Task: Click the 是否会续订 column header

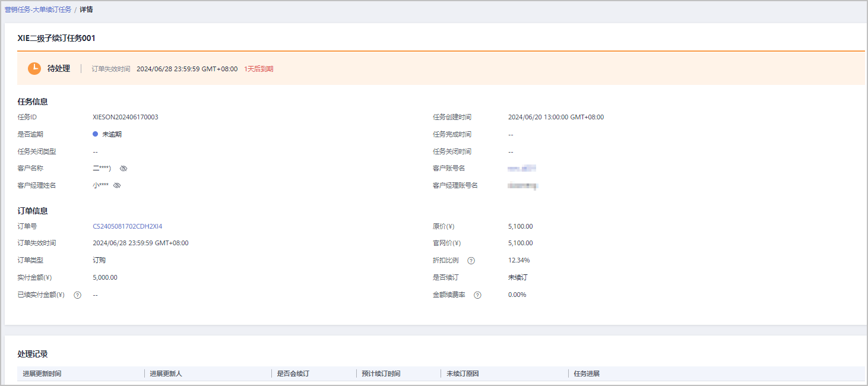Action: tap(293, 374)
